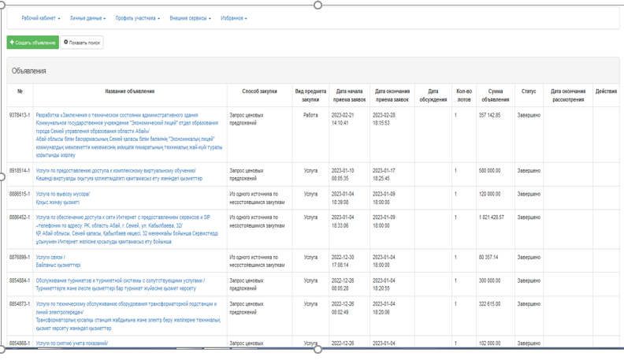The width and height of the screenshot is (624, 364).
Task: Click the green Создать объявление button
Action: pyautogui.click(x=32, y=43)
